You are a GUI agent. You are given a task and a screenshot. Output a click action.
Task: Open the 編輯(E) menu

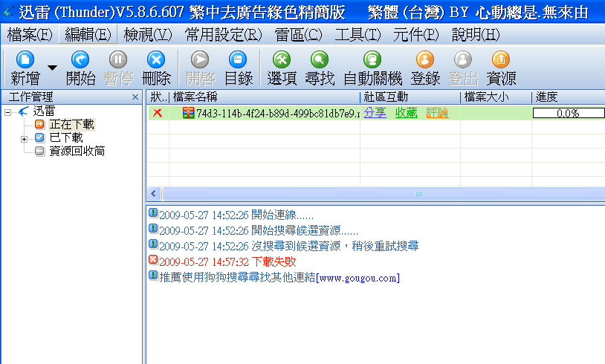click(x=88, y=35)
